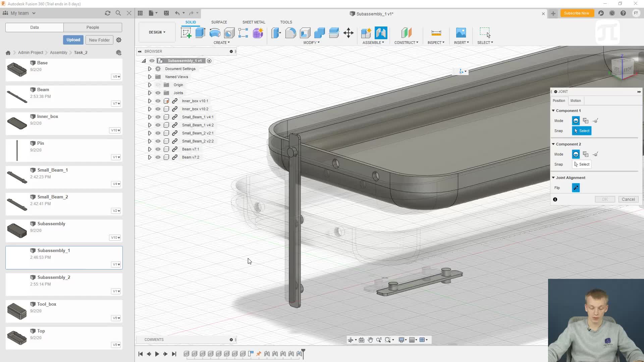Search the data panel
Screen dimensions: 644x362
(x=118, y=13)
